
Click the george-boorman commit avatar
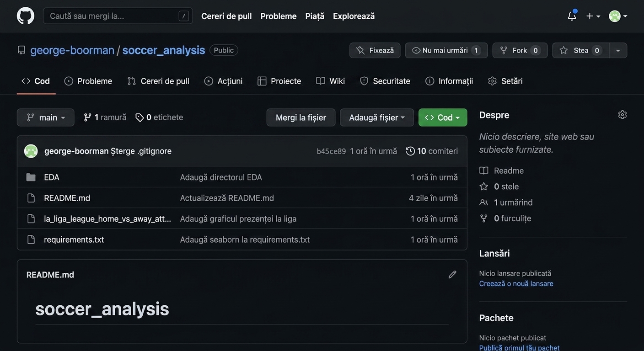[31, 151]
